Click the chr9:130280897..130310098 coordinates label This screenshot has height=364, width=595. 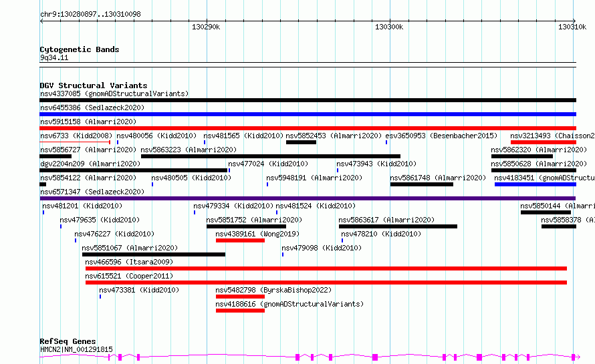[x=90, y=14]
